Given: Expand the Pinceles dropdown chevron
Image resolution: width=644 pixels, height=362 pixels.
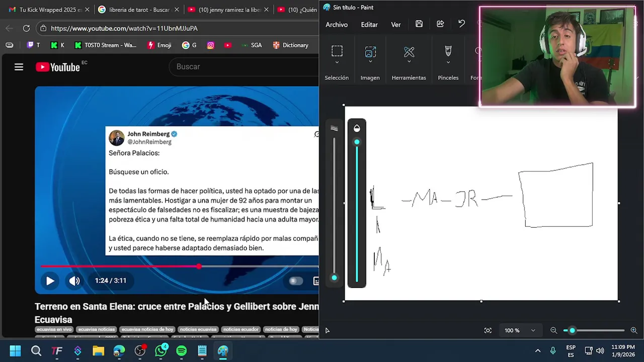Looking at the screenshot, I should 448,62.
